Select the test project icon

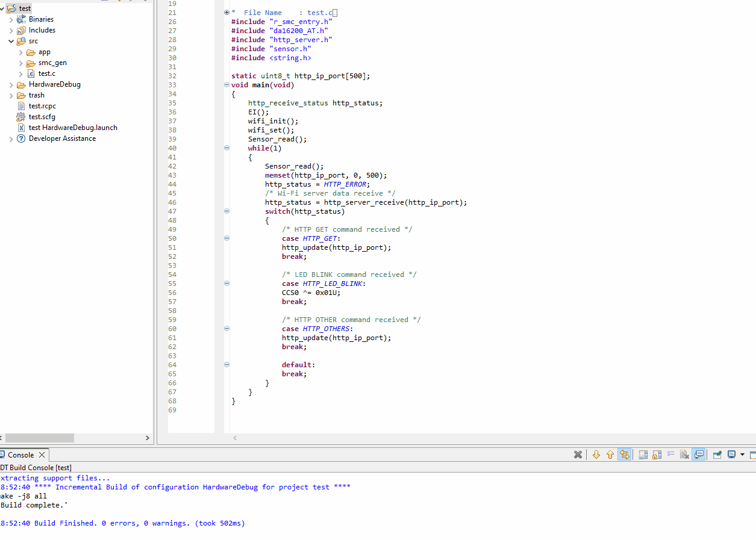pos(11,8)
